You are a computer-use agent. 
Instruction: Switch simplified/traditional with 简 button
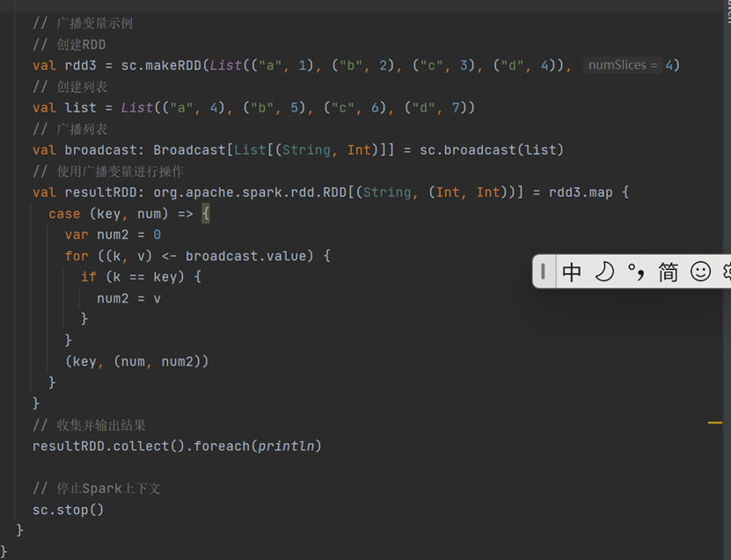[668, 272]
